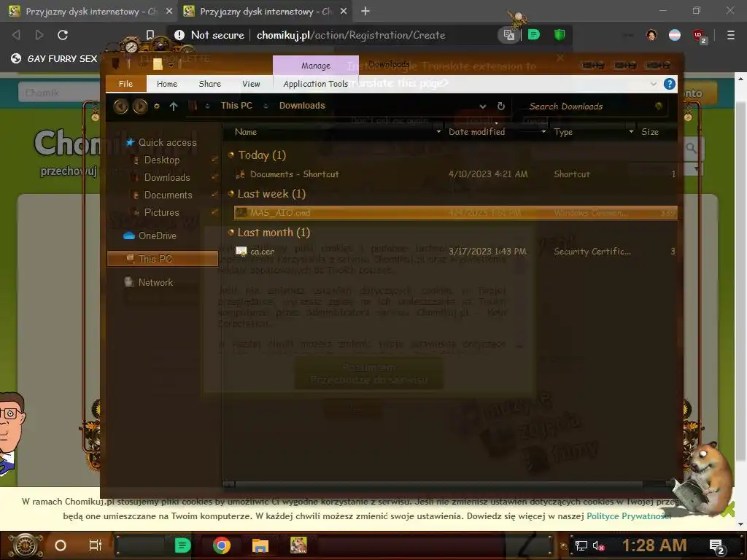Open the address bar history dropdown
Image resolution: width=747 pixels, height=560 pixels.
tap(483, 106)
